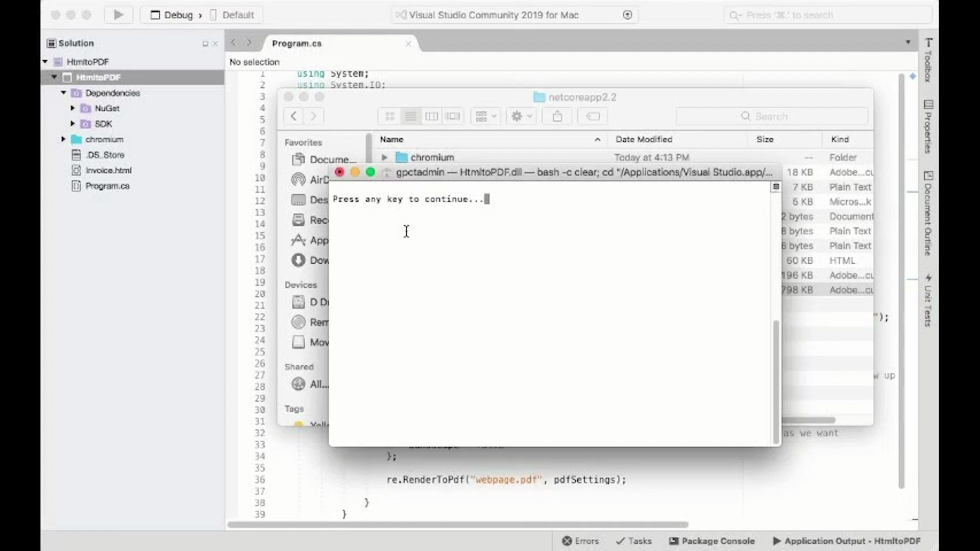The image size is (980, 551).
Task: Open the Properties side panel
Action: click(x=928, y=127)
